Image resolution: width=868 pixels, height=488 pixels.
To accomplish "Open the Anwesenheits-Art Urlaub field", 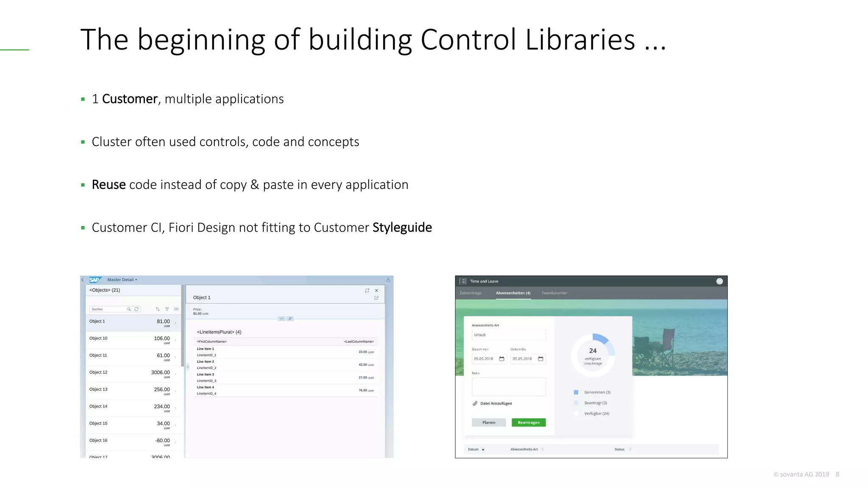I will point(509,335).
